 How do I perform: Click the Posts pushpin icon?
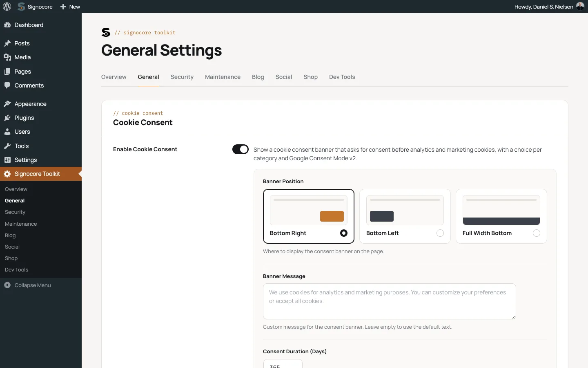tap(7, 43)
